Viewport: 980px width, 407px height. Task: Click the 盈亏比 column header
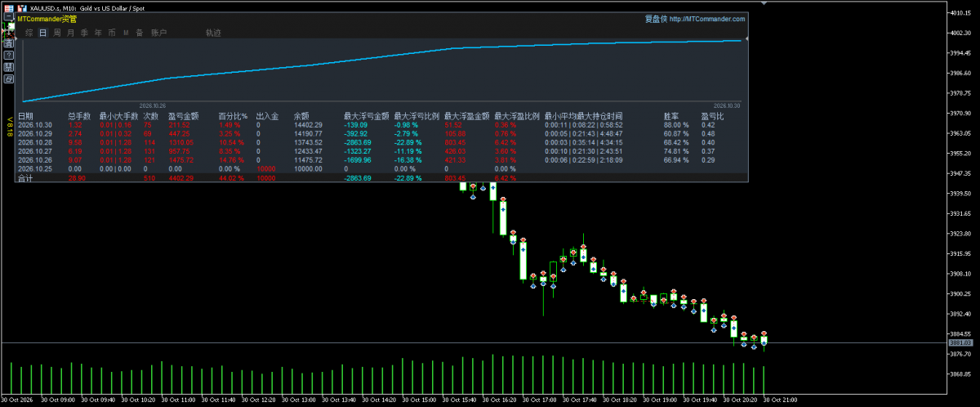(x=712, y=116)
